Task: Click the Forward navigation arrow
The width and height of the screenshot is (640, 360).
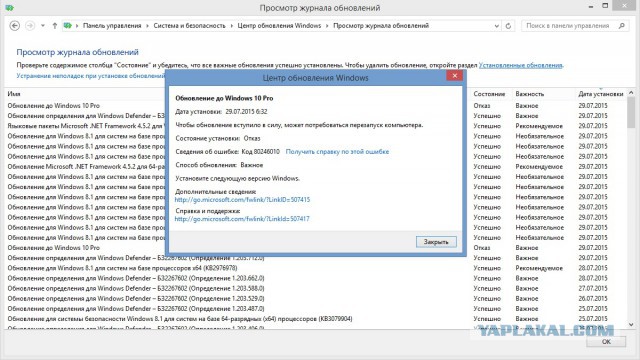Action: point(30,26)
